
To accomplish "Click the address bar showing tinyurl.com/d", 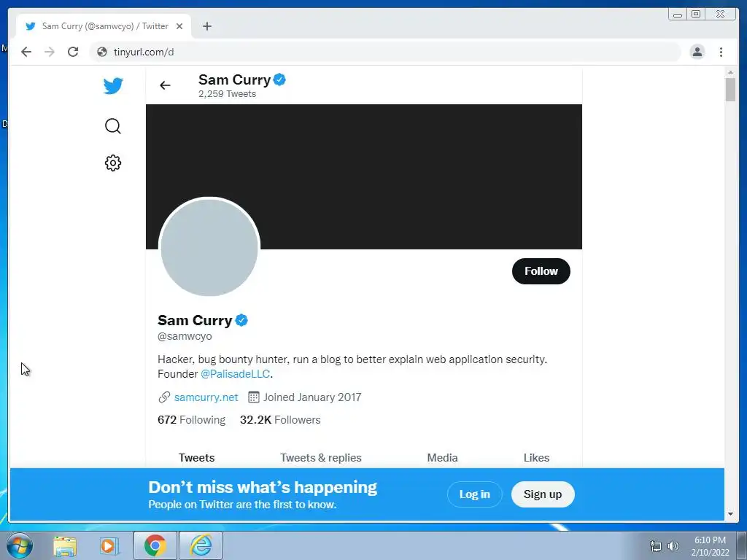I will click(x=385, y=52).
